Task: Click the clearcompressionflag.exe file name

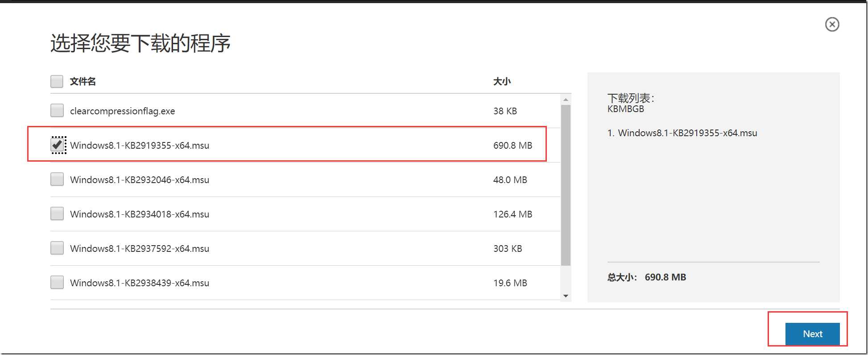Action: click(122, 111)
